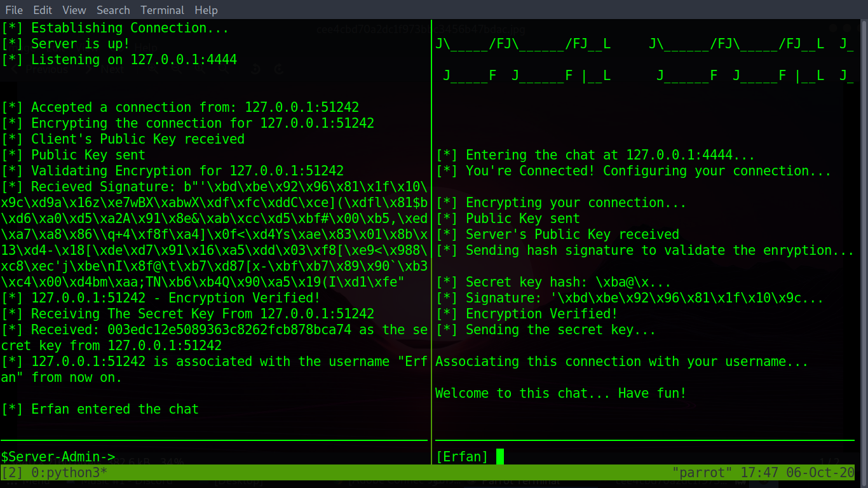Click the 'Listening on 127.0.0.1:4444' line
Screen dimensions: 868x488
[x=119, y=60]
